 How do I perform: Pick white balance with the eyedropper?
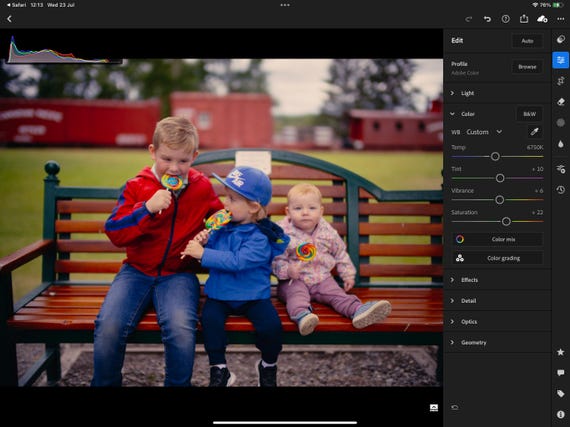(x=534, y=132)
